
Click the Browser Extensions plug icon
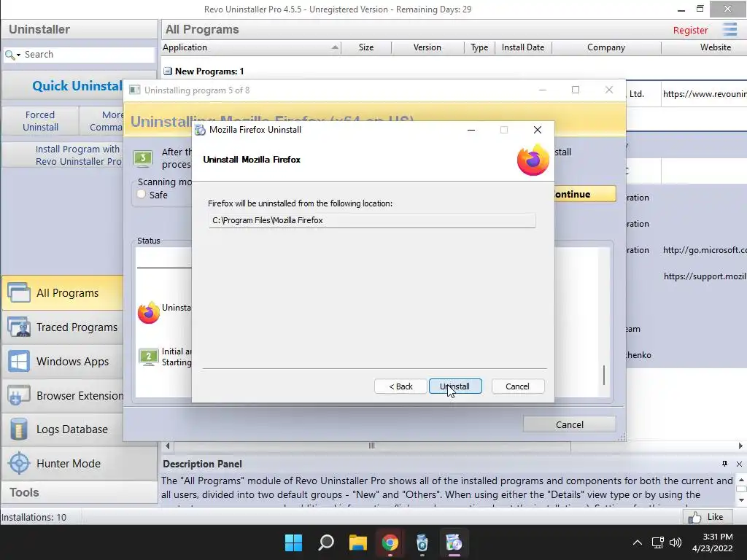point(18,395)
